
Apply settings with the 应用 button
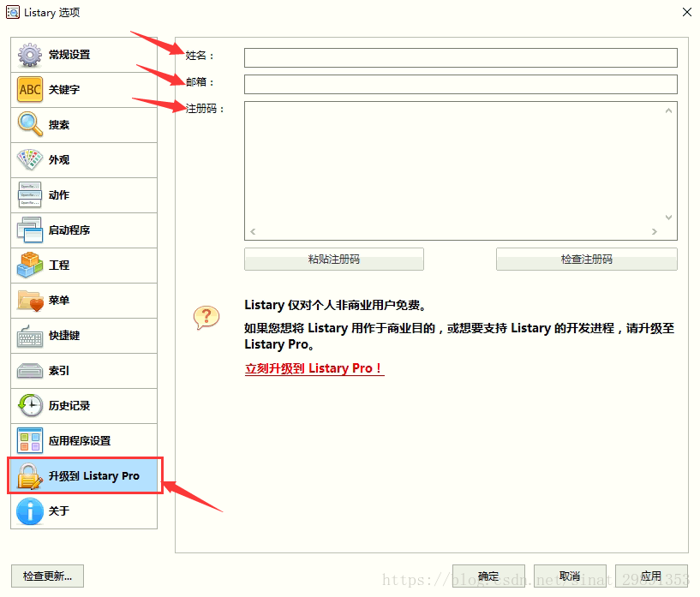click(x=651, y=576)
